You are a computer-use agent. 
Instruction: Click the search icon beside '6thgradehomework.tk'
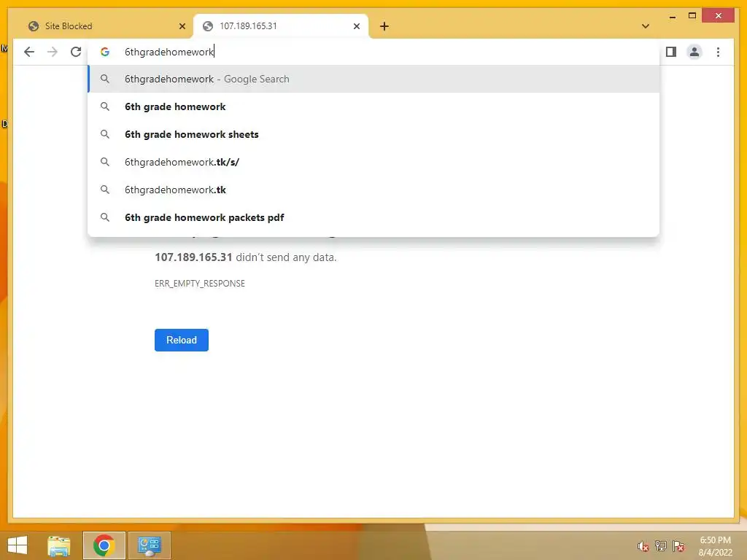click(x=105, y=190)
